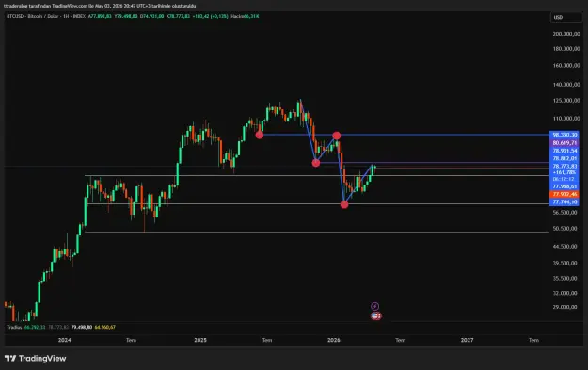Click the TradingView logo
588x370 pixels.
35,359
